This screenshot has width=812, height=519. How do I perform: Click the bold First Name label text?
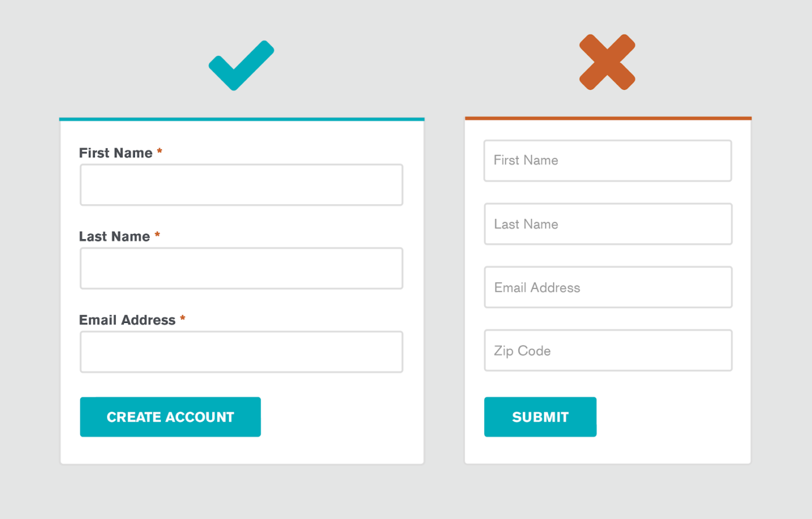[x=116, y=153]
